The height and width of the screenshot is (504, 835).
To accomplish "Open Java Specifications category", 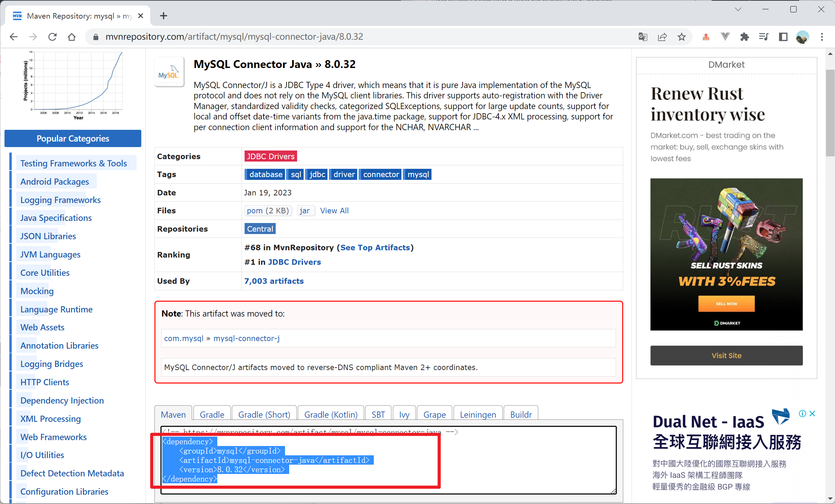I will (x=56, y=218).
